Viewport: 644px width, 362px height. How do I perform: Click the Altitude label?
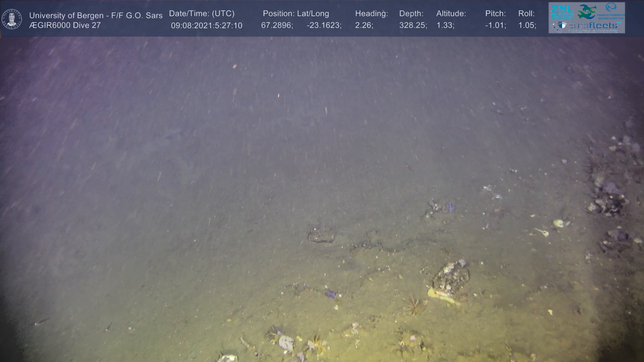[451, 13]
